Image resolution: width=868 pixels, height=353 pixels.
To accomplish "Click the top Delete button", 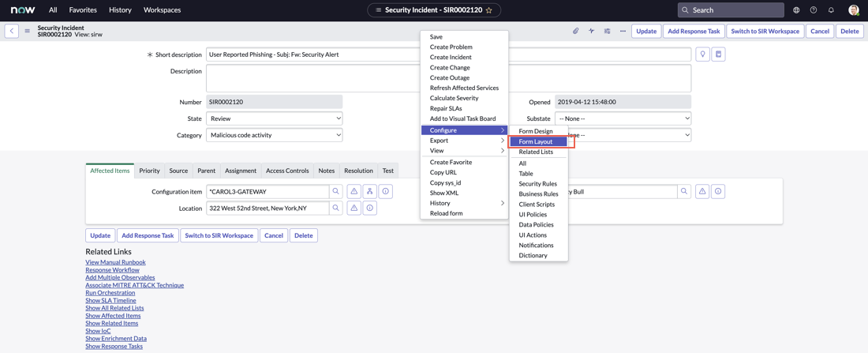I will pyautogui.click(x=850, y=31).
